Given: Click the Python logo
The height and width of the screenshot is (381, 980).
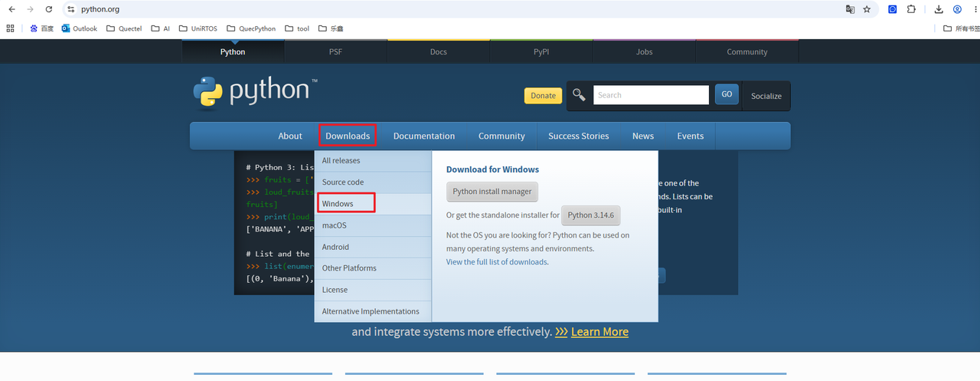Looking at the screenshot, I should [255, 93].
